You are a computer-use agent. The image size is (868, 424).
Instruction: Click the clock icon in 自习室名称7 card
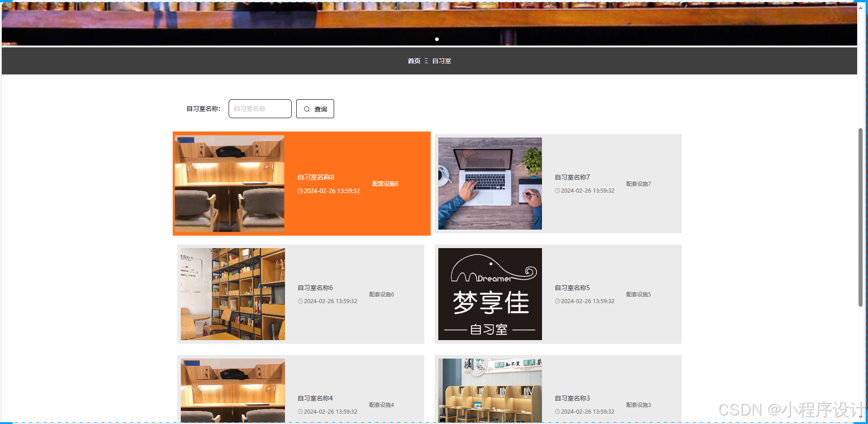point(557,191)
